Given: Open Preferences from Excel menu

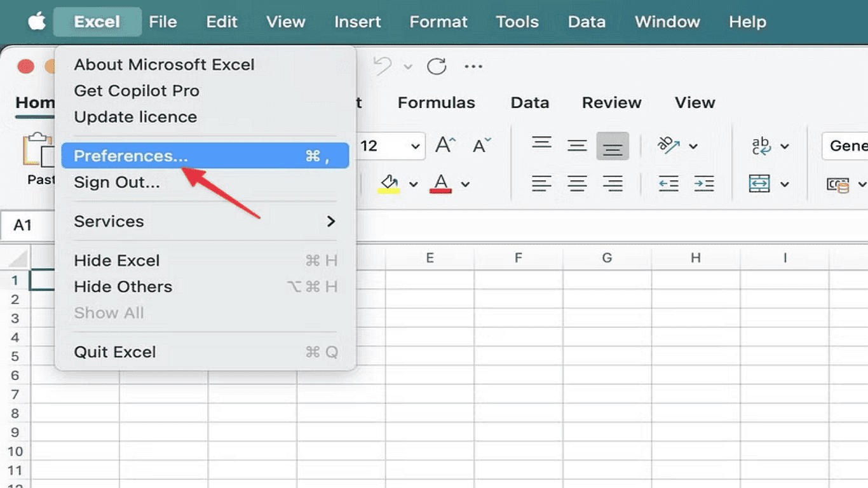Looking at the screenshot, I should coord(205,156).
